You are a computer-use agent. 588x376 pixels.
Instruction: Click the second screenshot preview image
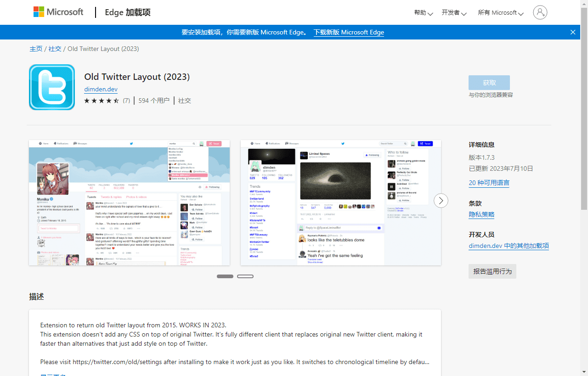340,202
